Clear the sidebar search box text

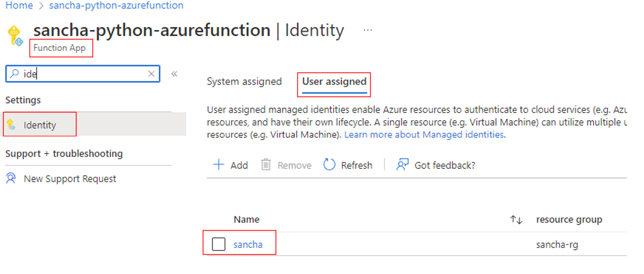coord(151,74)
